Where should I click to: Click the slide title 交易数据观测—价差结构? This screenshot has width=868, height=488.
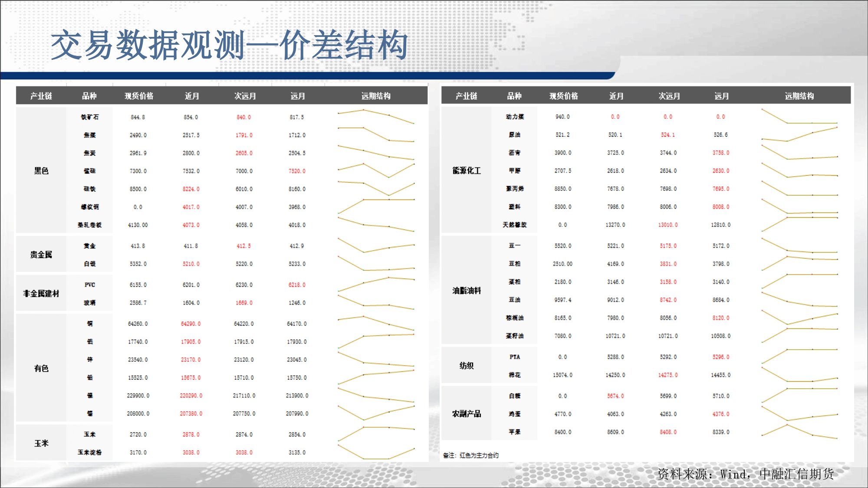(x=229, y=45)
